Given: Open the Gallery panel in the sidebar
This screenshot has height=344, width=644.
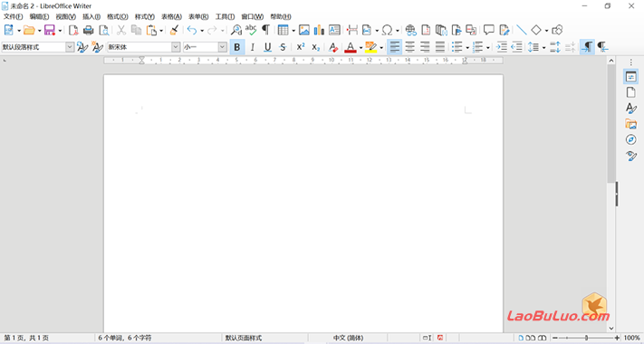Looking at the screenshot, I should pos(630,123).
